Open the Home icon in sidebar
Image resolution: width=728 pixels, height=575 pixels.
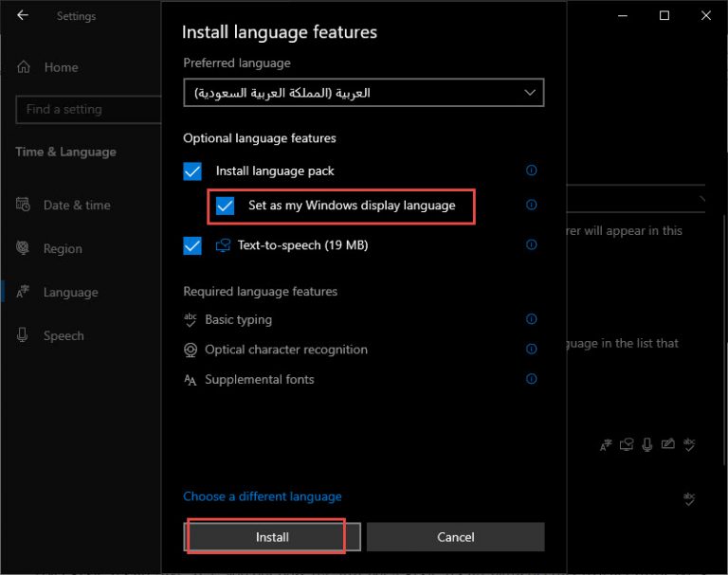23,67
